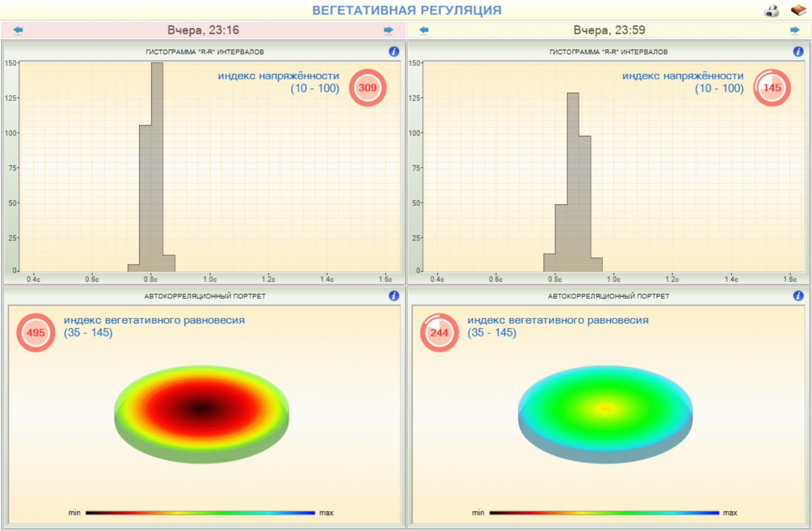The height and width of the screenshot is (531, 812).
Task: Click the red-centered autocorrelation disc
Action: point(201,414)
